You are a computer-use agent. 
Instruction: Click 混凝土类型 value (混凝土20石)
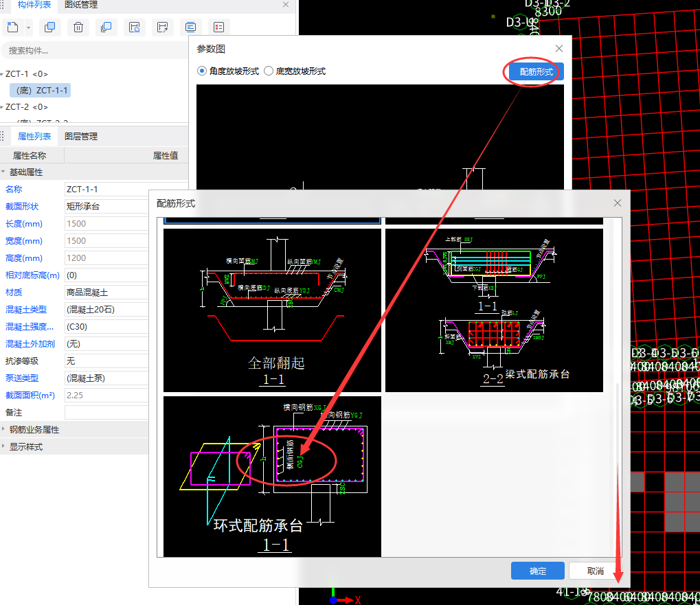tap(106, 309)
